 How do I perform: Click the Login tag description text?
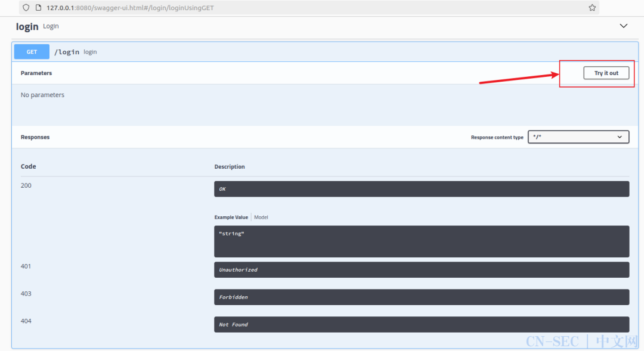point(51,26)
